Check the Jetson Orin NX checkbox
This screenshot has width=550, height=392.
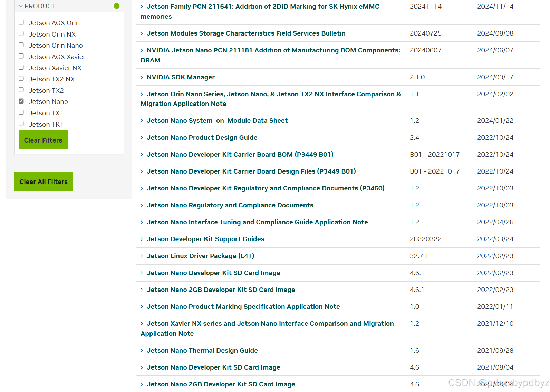tap(21, 34)
